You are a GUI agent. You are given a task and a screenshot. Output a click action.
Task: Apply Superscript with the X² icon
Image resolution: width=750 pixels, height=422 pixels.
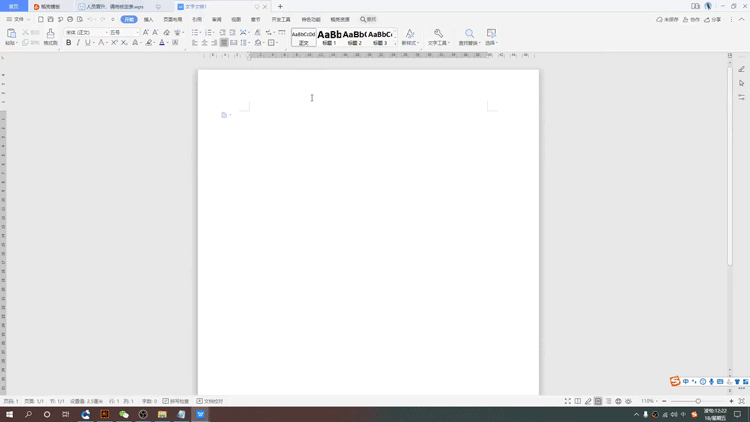[114, 43]
